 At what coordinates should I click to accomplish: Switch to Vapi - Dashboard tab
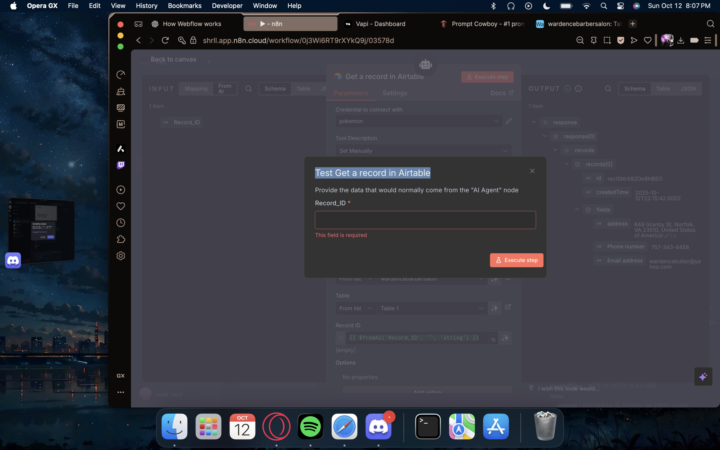click(x=380, y=24)
